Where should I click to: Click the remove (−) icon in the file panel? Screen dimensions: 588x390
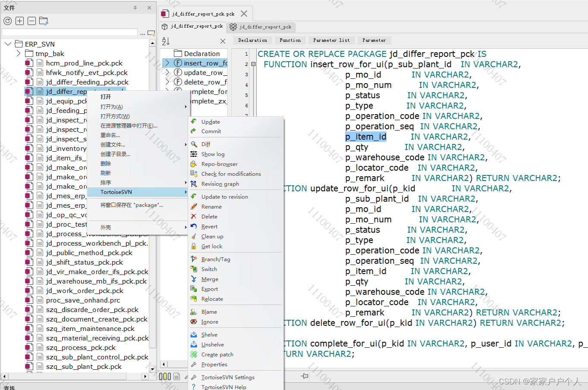(x=31, y=21)
